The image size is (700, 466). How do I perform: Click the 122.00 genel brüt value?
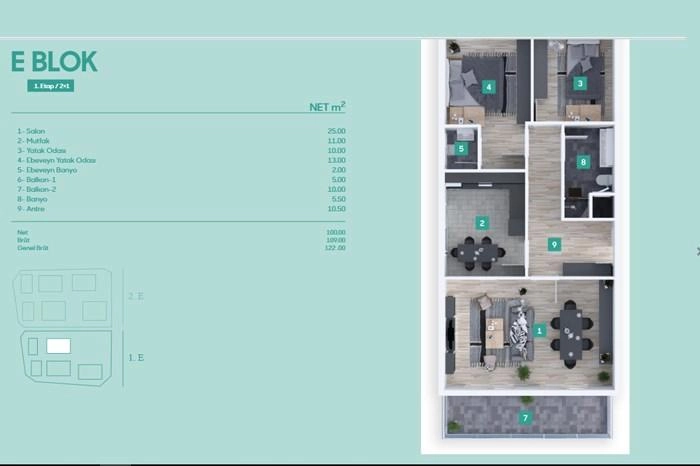point(335,248)
